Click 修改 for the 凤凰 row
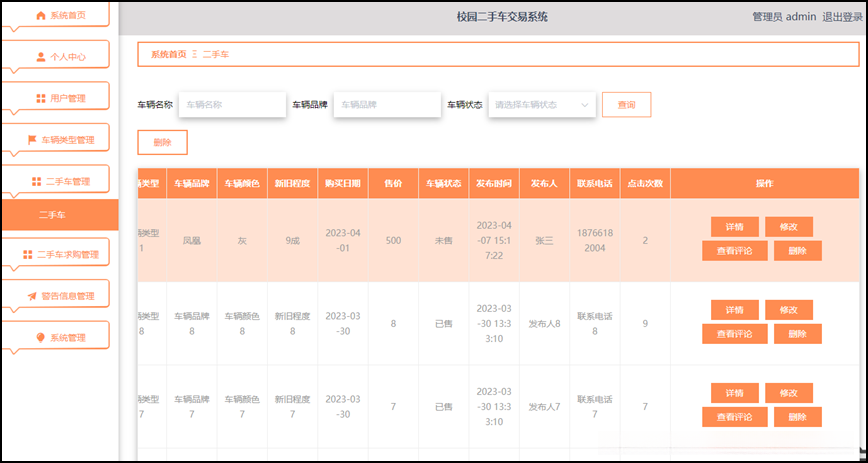 (789, 227)
